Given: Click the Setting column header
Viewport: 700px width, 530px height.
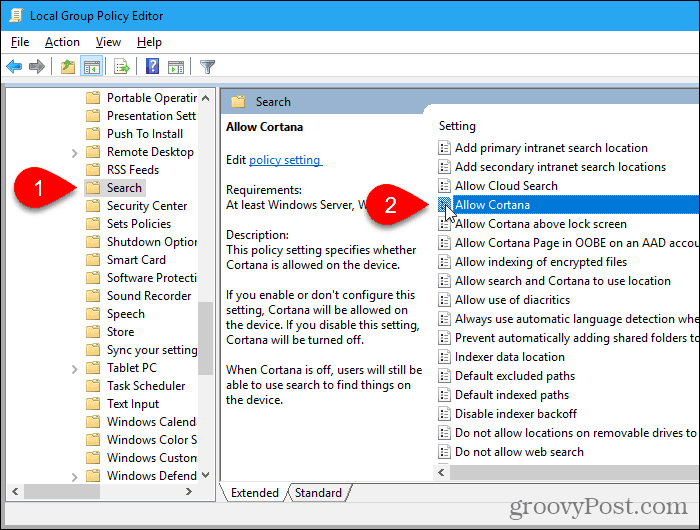Looking at the screenshot, I should 457,126.
